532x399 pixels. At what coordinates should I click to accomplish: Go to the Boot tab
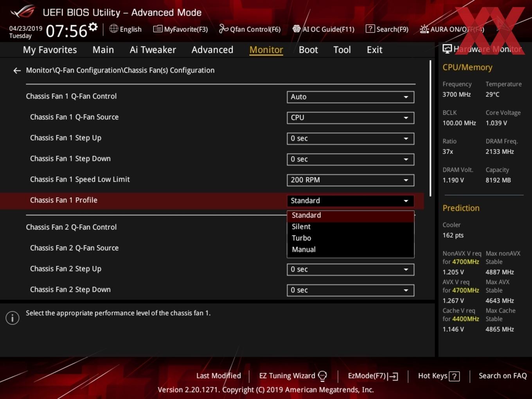[308, 50]
